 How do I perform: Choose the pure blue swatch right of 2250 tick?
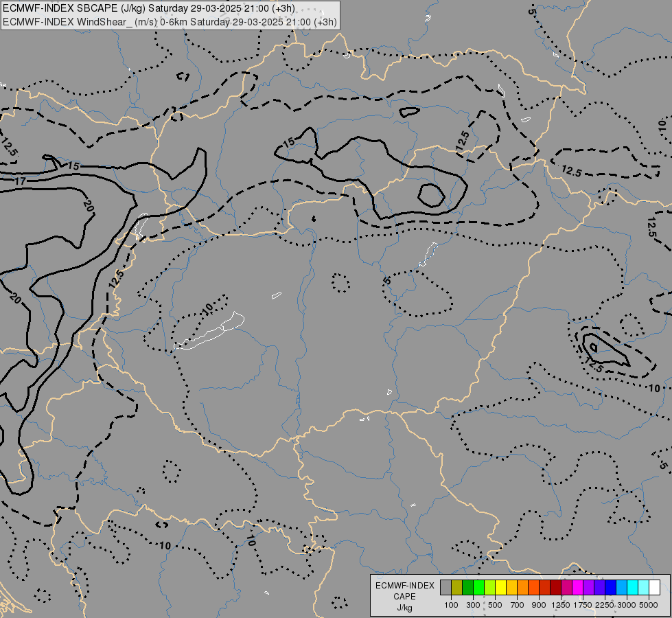611,587
